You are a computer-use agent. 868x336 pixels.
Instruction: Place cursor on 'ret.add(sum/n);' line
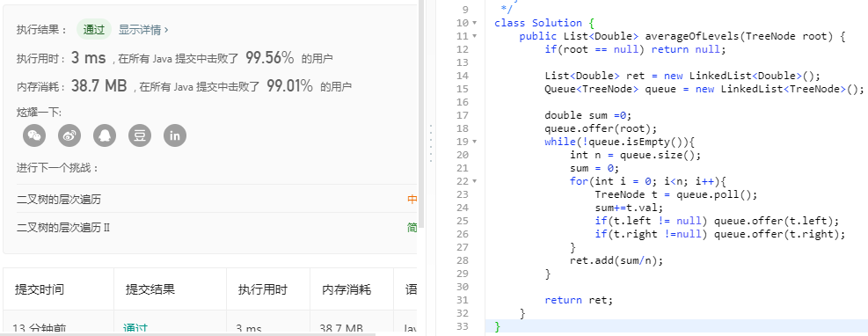616,260
